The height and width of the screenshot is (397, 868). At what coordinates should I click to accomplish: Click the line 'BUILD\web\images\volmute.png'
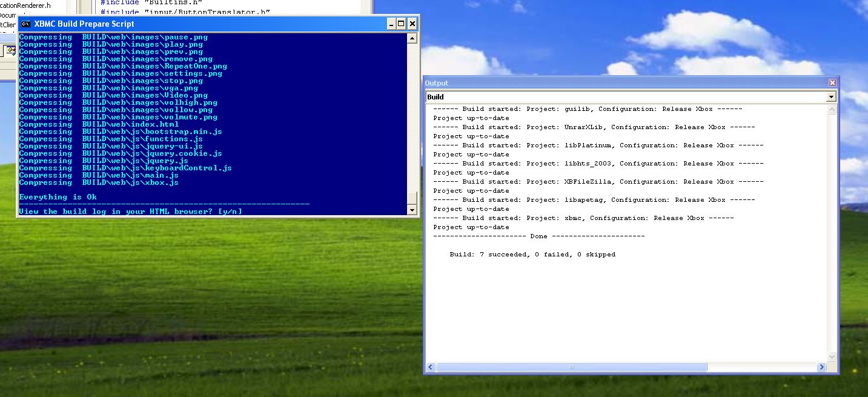point(118,117)
